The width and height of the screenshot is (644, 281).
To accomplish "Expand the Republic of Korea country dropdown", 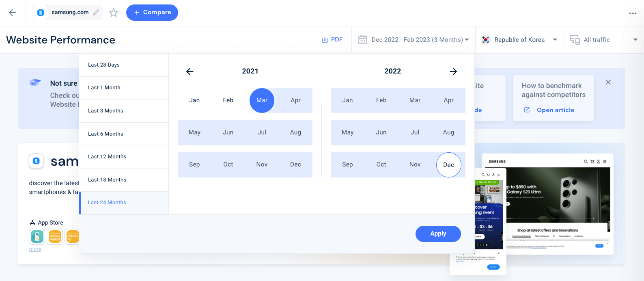I will (x=555, y=39).
